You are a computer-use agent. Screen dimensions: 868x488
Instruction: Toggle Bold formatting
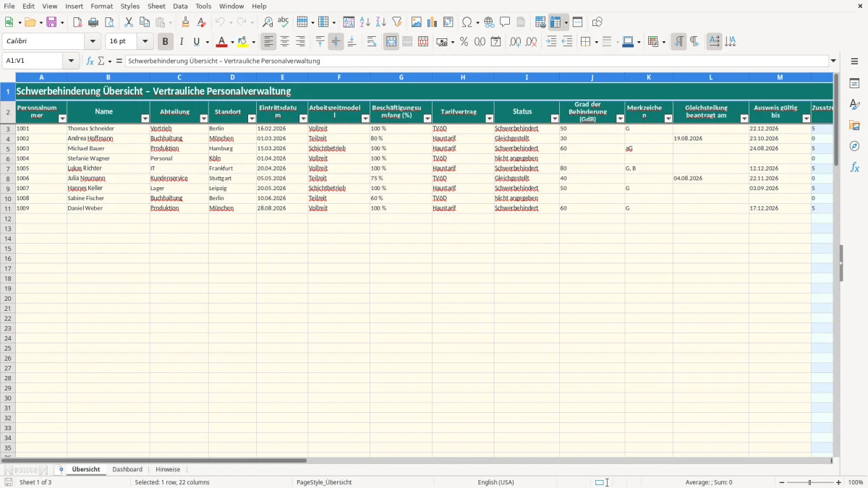pyautogui.click(x=166, y=42)
